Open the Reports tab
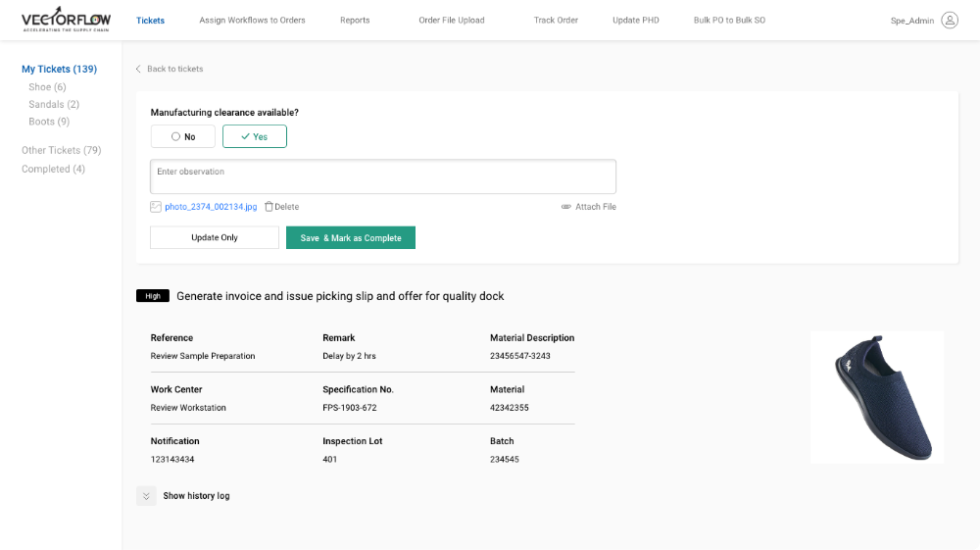The image size is (980, 550). pyautogui.click(x=355, y=21)
